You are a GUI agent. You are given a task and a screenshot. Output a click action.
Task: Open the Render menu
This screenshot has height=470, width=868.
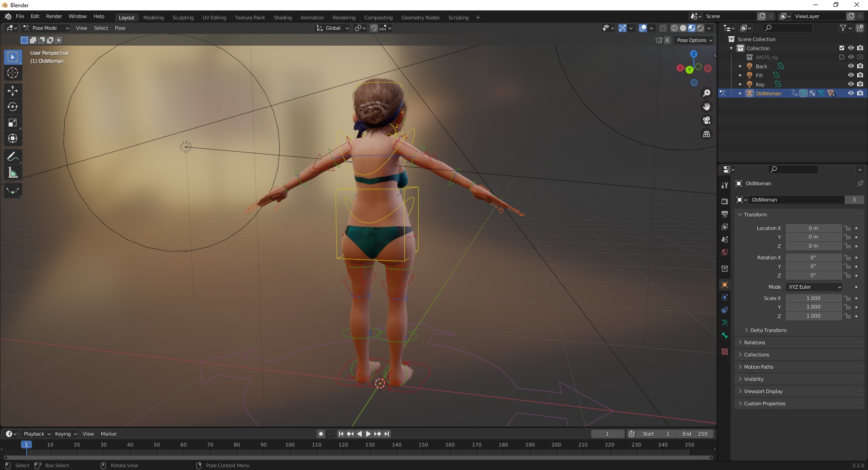click(x=54, y=16)
